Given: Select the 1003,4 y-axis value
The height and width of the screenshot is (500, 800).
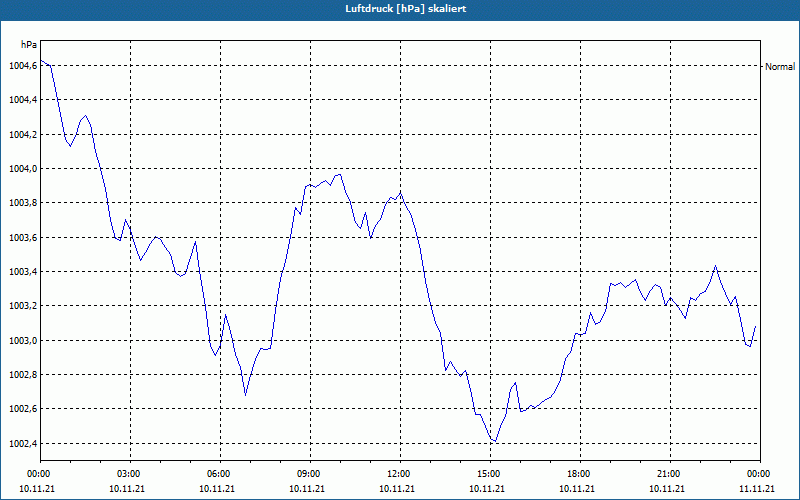Looking at the screenshot, I should point(23,271).
